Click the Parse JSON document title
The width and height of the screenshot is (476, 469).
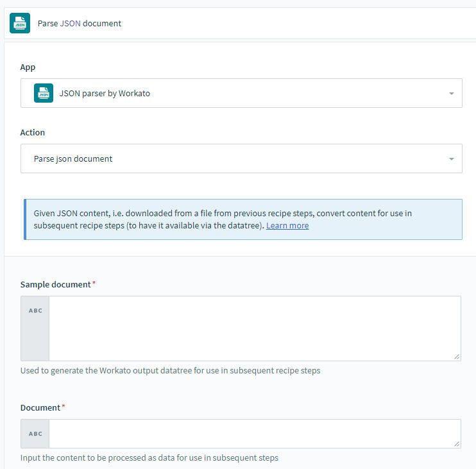(80, 23)
